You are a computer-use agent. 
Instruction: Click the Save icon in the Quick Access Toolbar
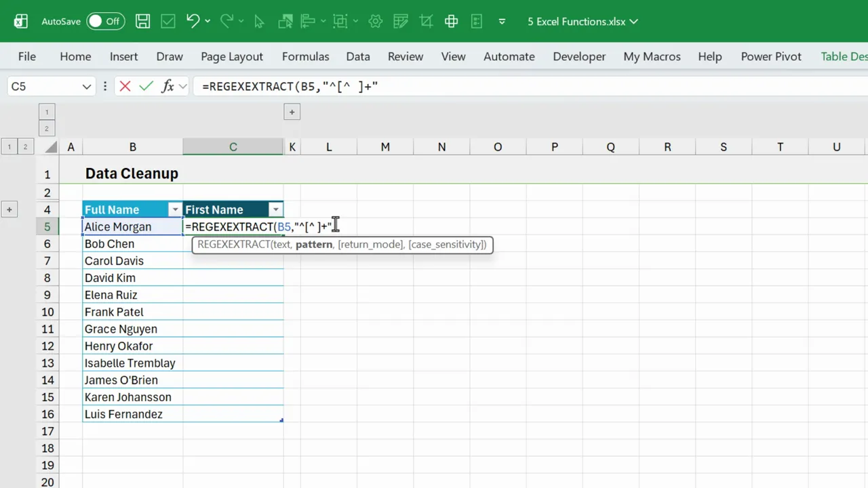tap(142, 21)
